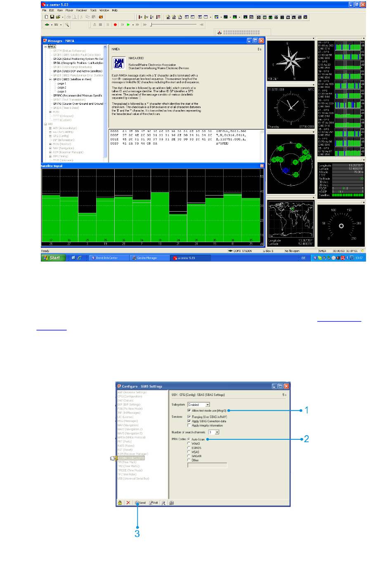The height and width of the screenshot is (561, 392).
Task: Click the Other PRN code input field
Action: click(x=207, y=465)
